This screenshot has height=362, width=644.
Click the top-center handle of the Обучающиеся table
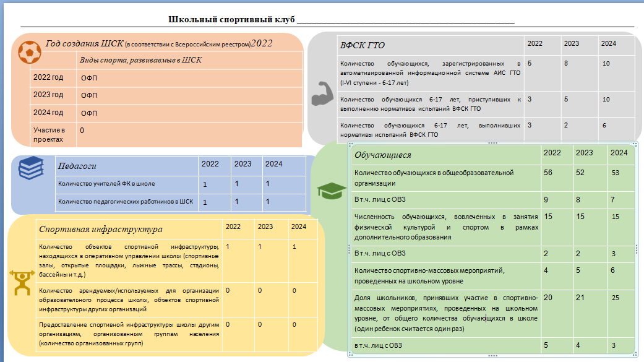pyautogui.click(x=492, y=143)
